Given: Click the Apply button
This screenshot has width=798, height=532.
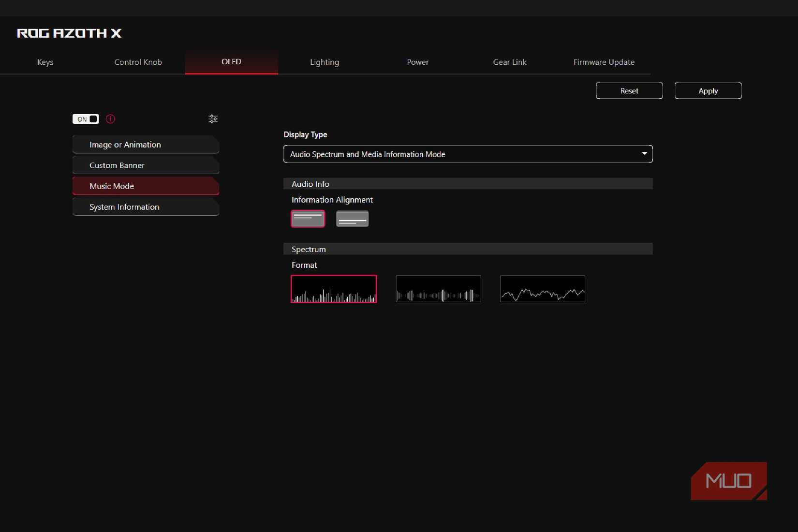Looking at the screenshot, I should click(x=708, y=91).
